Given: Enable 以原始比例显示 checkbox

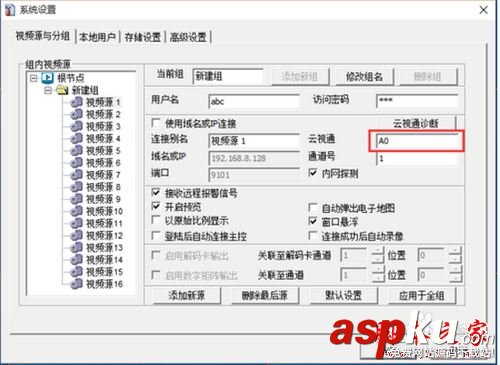Looking at the screenshot, I should pyautogui.click(x=156, y=220).
